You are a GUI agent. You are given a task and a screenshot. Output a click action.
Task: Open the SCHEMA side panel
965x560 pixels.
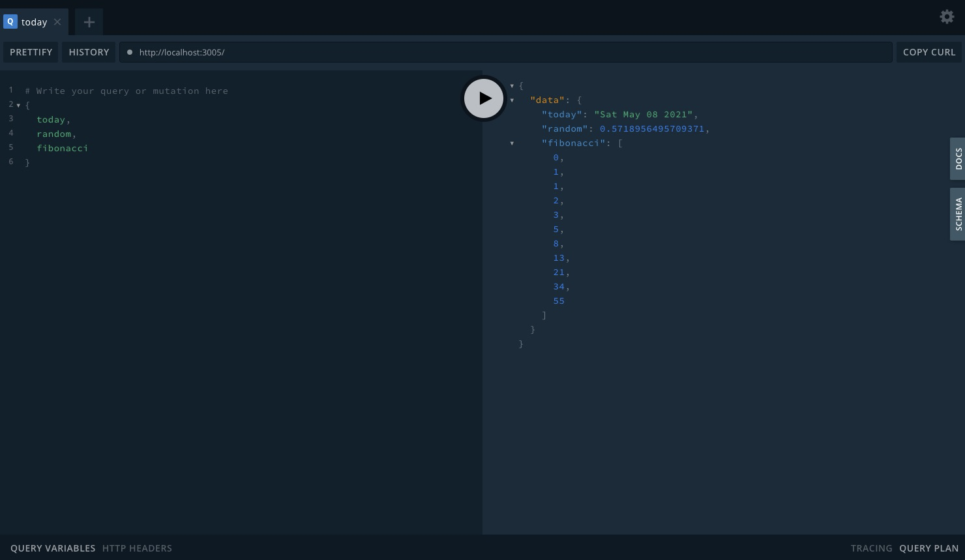pos(958,214)
